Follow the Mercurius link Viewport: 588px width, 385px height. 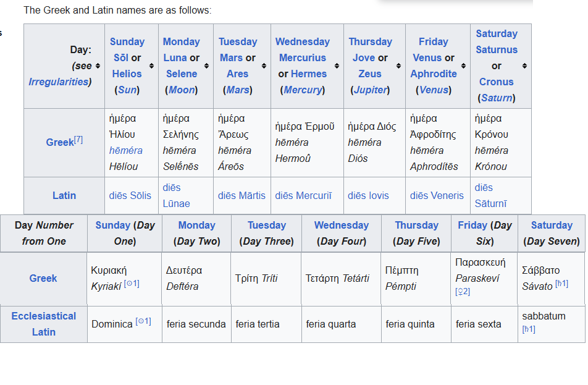coord(303,58)
